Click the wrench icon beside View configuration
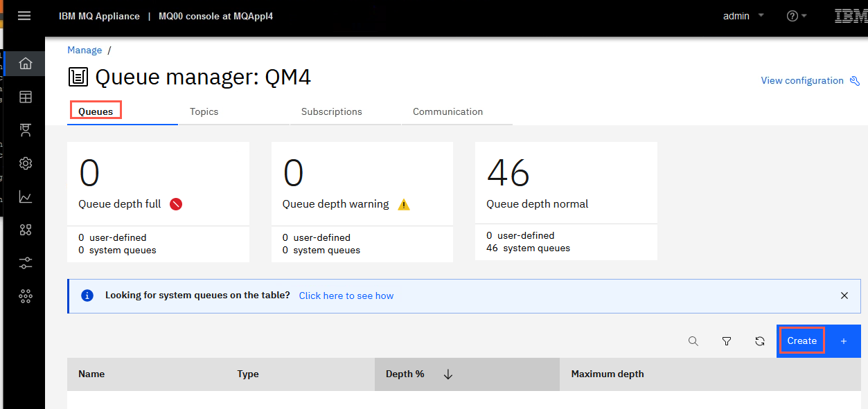Screen dimensions: 868x409 tap(856, 80)
